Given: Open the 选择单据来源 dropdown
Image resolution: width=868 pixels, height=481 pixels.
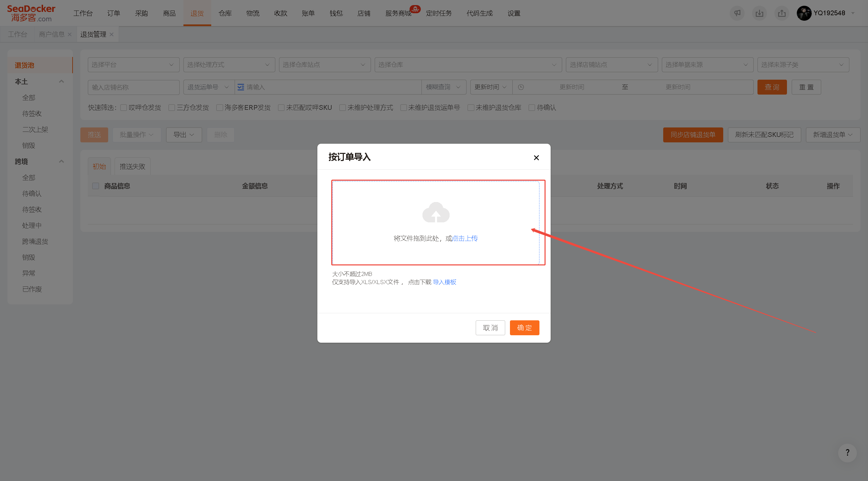Looking at the screenshot, I should tap(707, 65).
